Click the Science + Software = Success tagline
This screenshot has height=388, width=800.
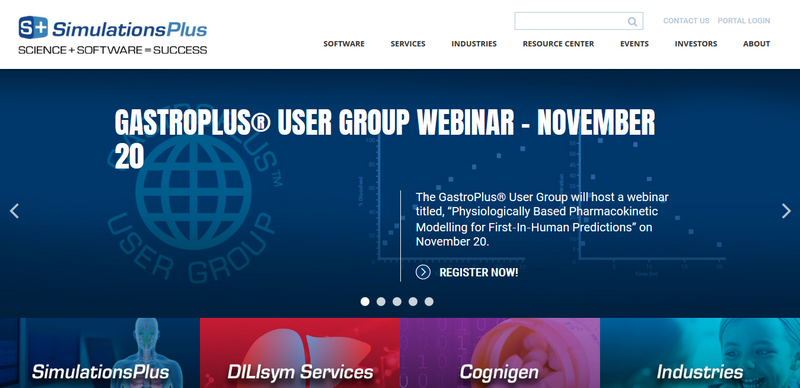coord(113,50)
